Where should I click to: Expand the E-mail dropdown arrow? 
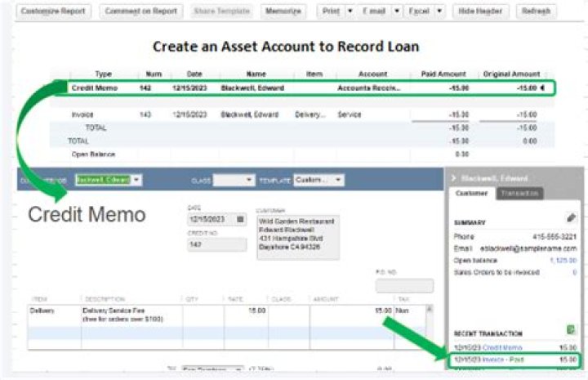click(x=396, y=11)
